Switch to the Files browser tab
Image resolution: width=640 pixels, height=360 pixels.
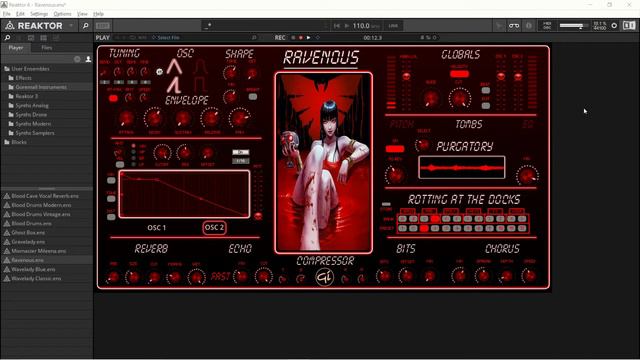[47, 48]
